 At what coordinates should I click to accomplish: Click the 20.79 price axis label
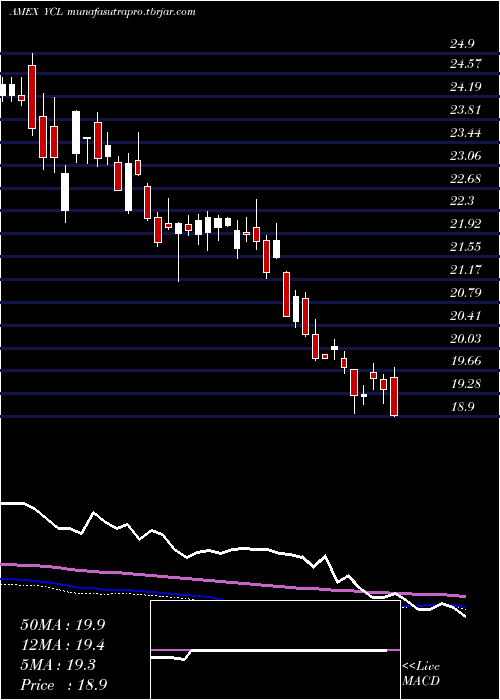point(466,293)
